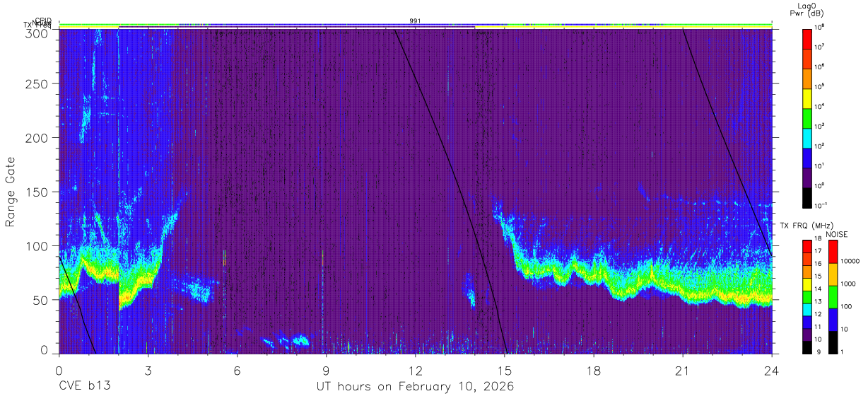Click the black bottom swatch of TX FRQ colorbar
This screenshot has height=401, width=868.
(807, 348)
